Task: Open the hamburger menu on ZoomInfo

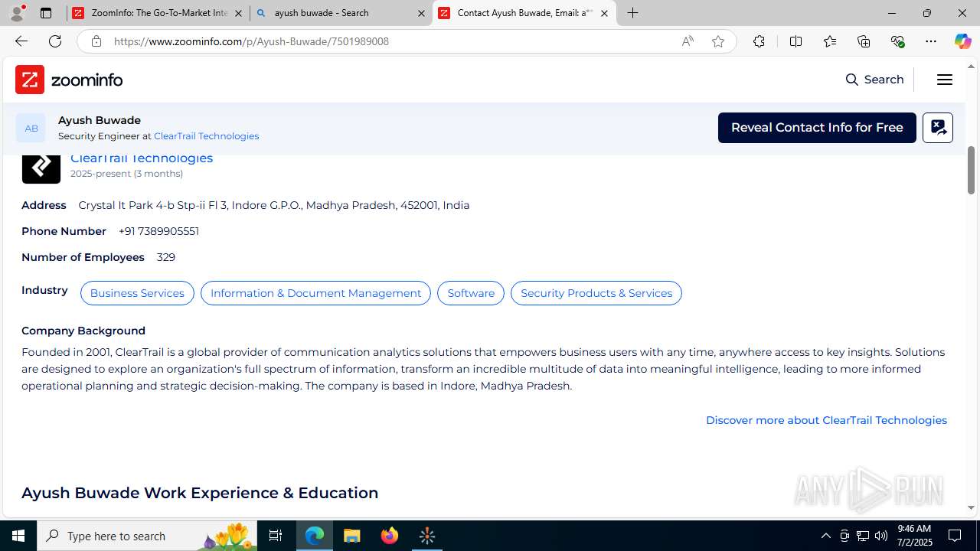Action: pos(944,80)
